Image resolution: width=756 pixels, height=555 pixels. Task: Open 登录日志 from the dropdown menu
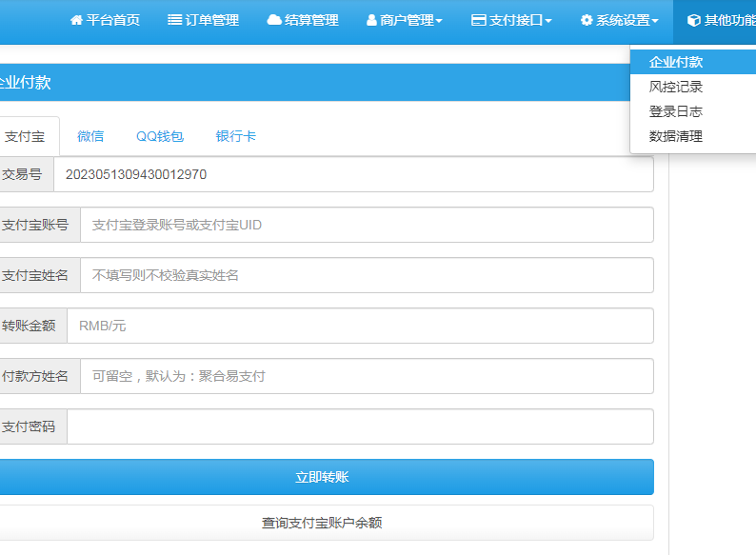click(x=693, y=111)
